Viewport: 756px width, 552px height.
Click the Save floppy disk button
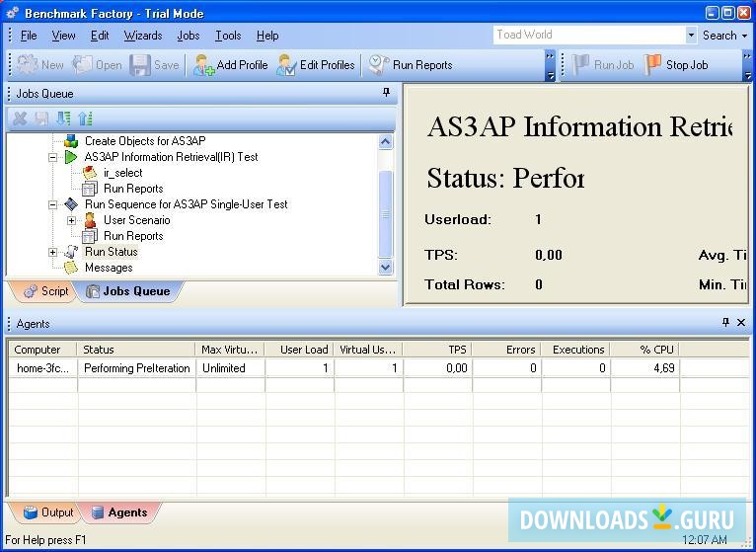click(x=155, y=64)
